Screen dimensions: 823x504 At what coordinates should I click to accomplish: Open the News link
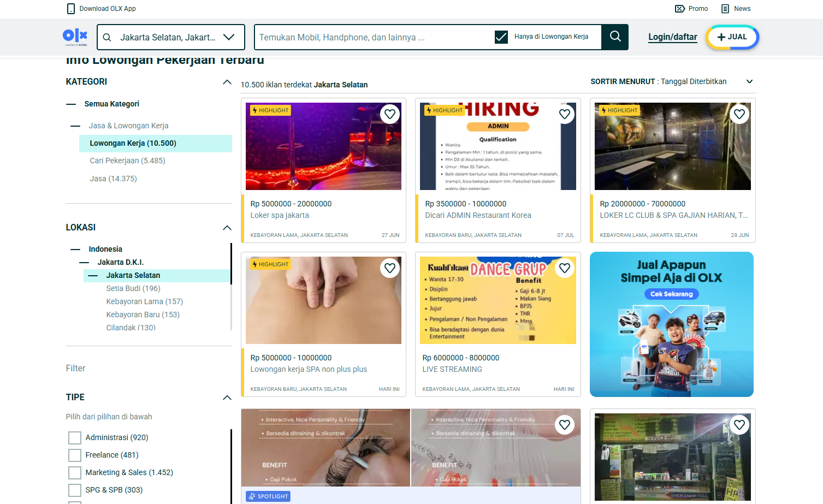coord(742,9)
